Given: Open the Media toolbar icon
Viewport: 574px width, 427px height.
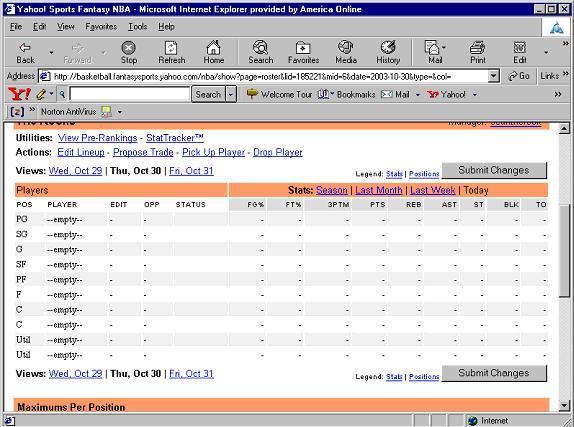Looking at the screenshot, I should pos(346,48).
